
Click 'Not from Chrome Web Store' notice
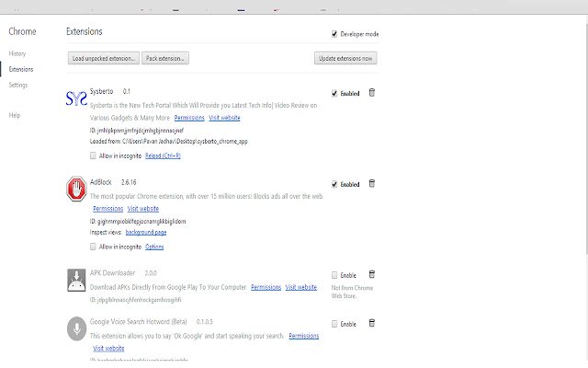352,292
